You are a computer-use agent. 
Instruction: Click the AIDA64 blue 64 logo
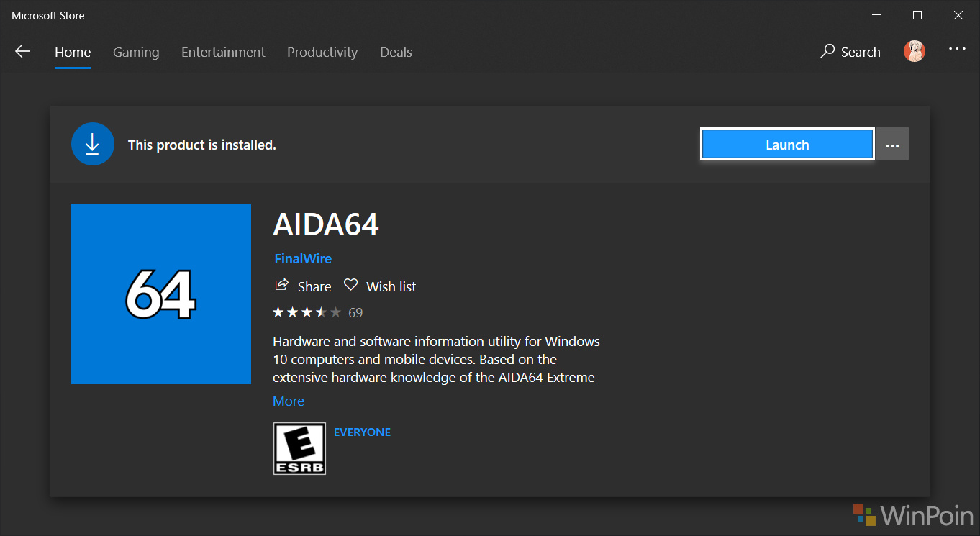161,294
